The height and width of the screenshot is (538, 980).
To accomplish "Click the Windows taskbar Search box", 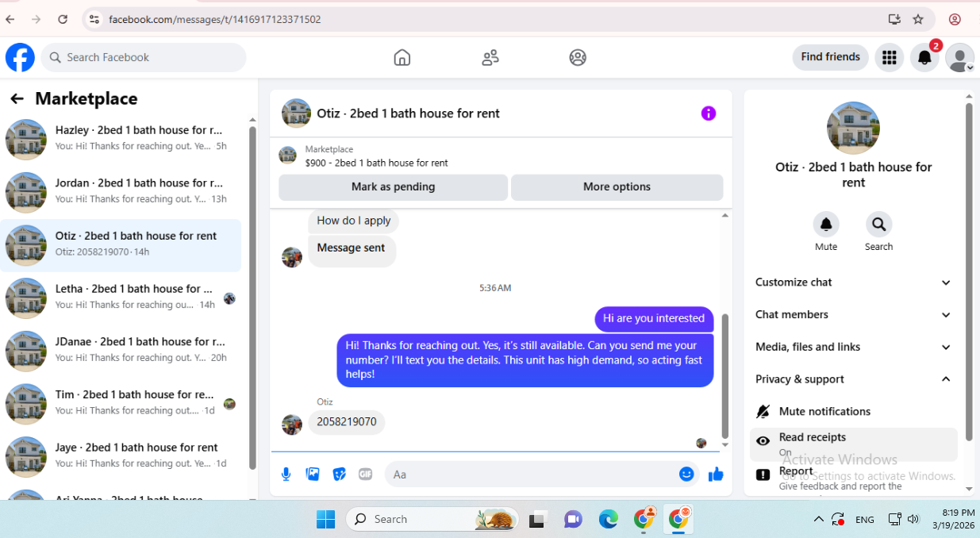I will pyautogui.click(x=432, y=519).
